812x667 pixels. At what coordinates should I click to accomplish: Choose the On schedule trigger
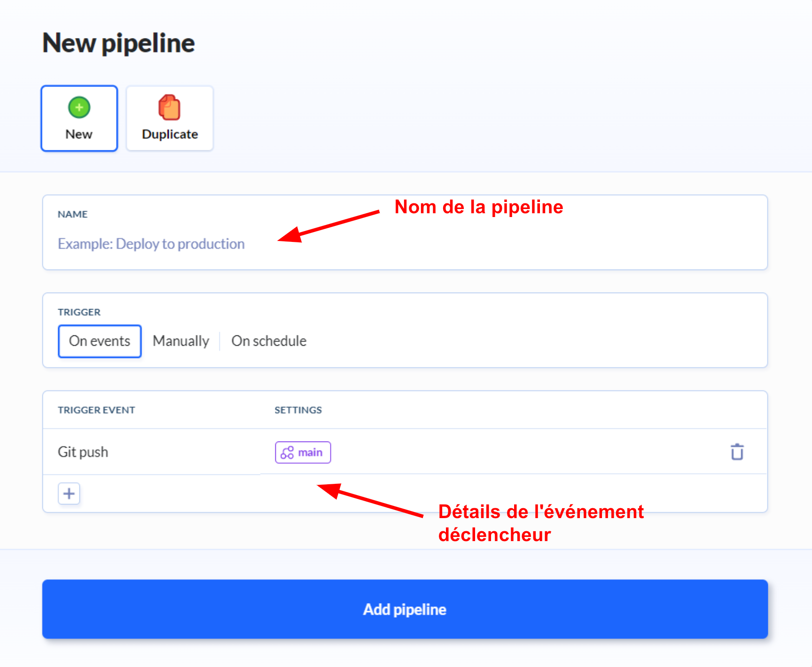(269, 341)
